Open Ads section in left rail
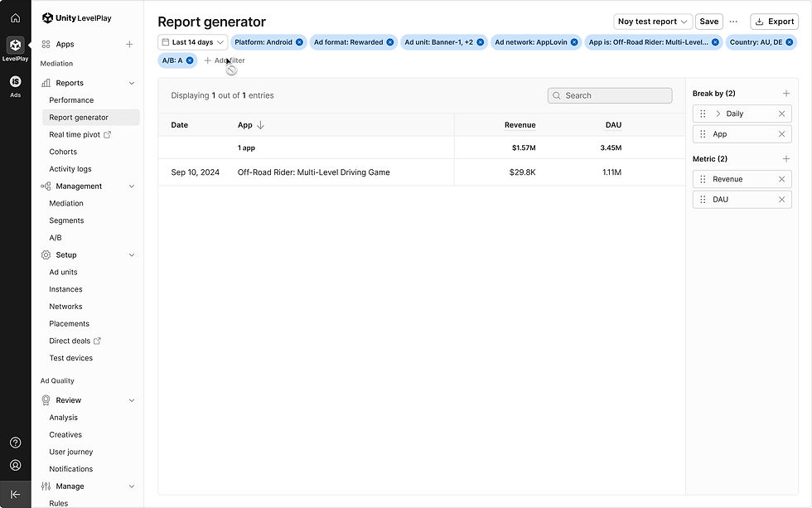Viewport: 812px width, 508px height. 16,86
